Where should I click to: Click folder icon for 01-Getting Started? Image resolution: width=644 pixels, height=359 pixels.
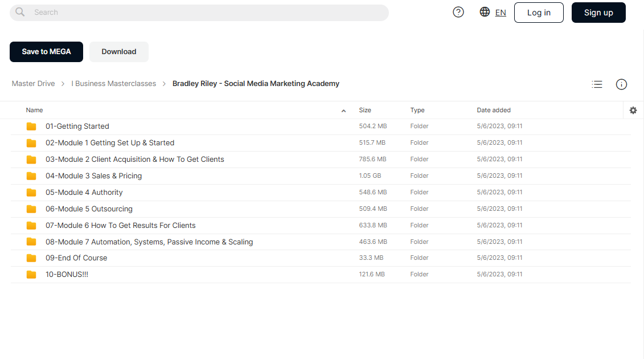(x=31, y=127)
